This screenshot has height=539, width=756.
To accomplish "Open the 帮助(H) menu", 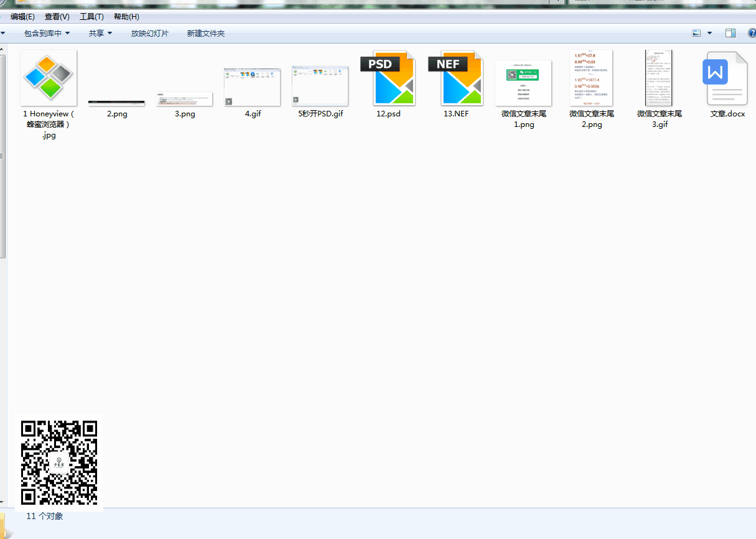I will 126,17.
